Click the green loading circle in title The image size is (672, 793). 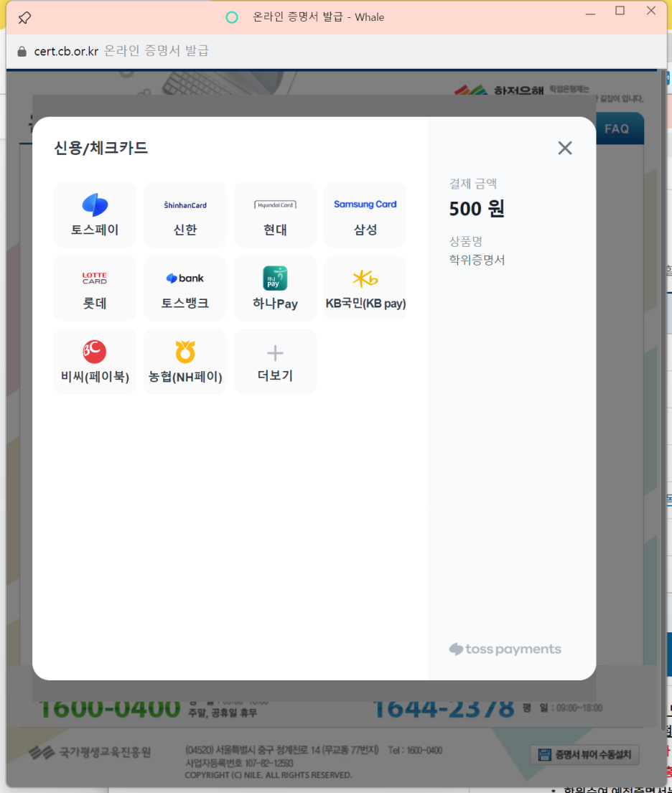(x=232, y=18)
